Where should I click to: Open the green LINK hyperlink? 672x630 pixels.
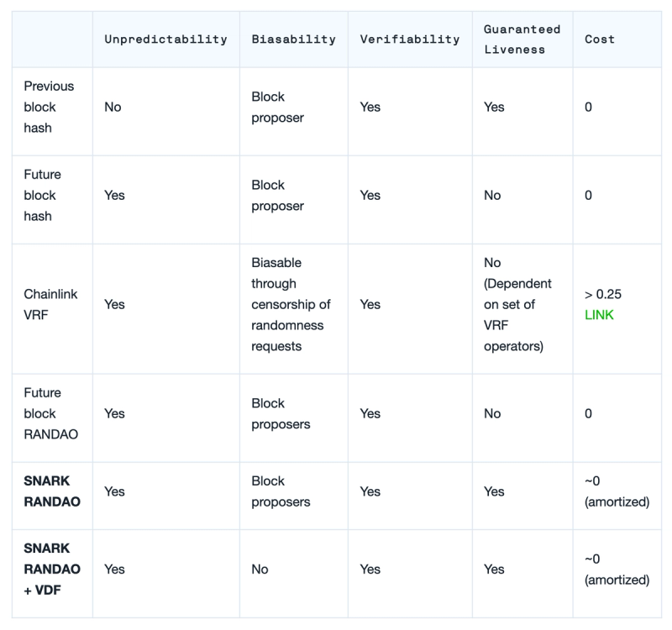[599, 315]
